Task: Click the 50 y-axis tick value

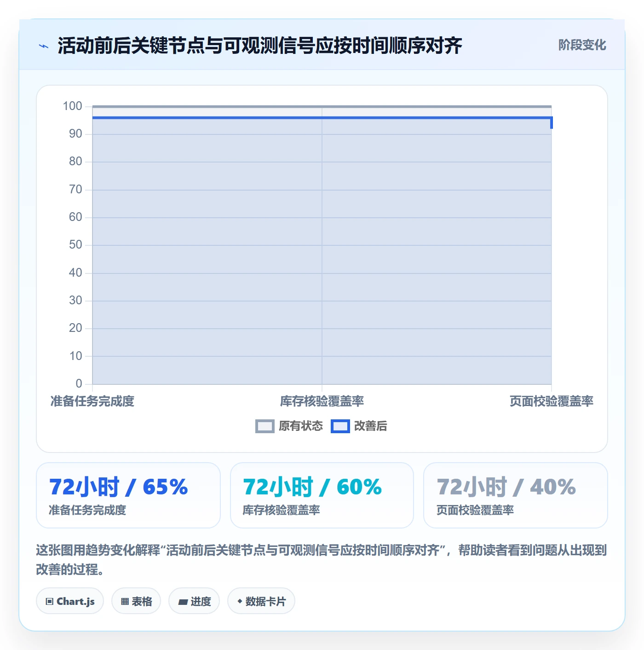Action: (75, 245)
